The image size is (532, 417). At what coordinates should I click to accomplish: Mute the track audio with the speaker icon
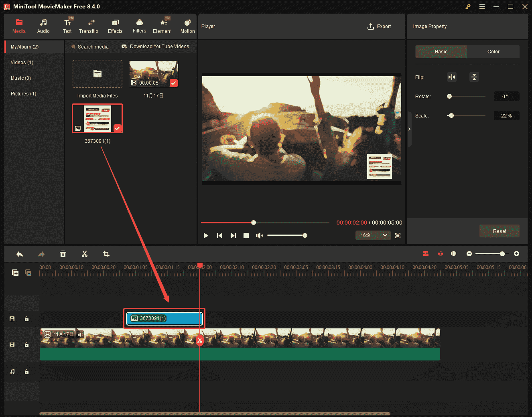tap(81, 334)
